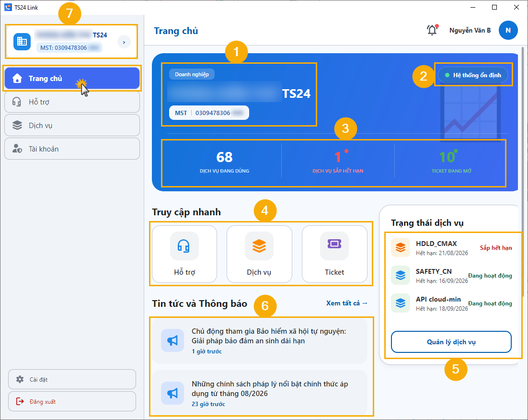Click the 1 giờ trước timestamp
Screen dimensions: 528x420
tap(207, 351)
